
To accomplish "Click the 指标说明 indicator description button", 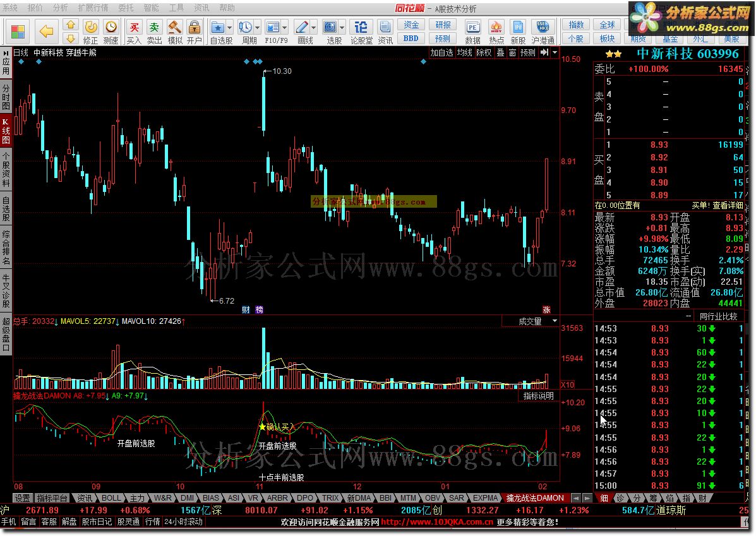I will 539,396.
